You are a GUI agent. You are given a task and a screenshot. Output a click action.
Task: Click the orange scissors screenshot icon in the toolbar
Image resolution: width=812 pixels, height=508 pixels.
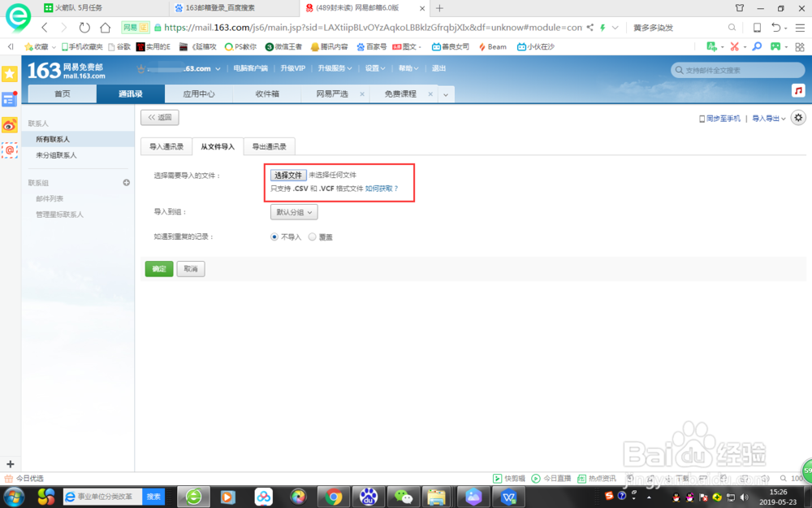pyautogui.click(x=734, y=46)
